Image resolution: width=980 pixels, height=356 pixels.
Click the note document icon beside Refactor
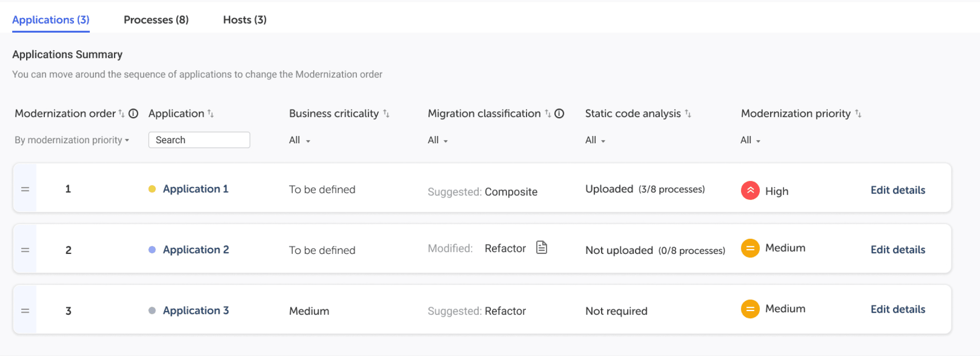tap(541, 247)
